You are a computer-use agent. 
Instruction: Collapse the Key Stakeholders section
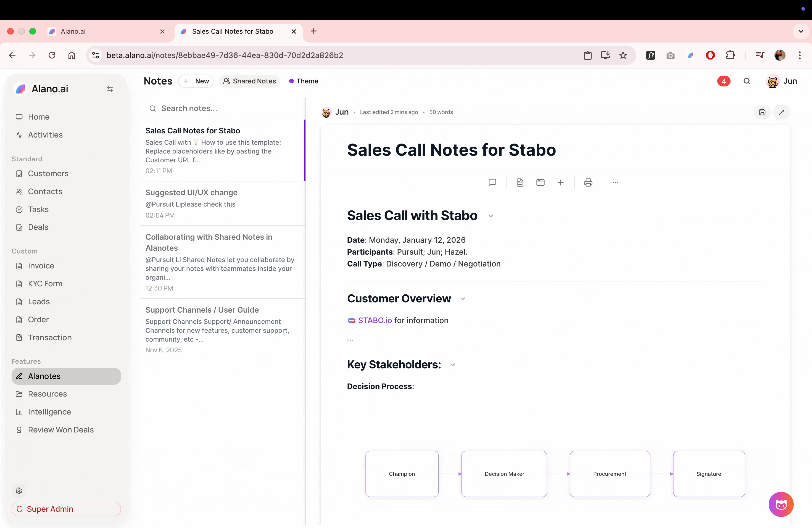453,365
